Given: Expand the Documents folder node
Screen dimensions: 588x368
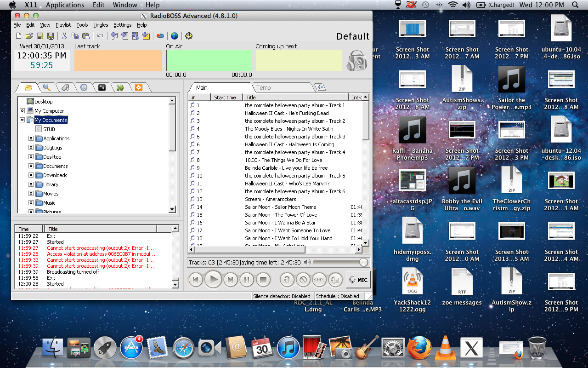Looking at the screenshot, I should click(31, 166).
